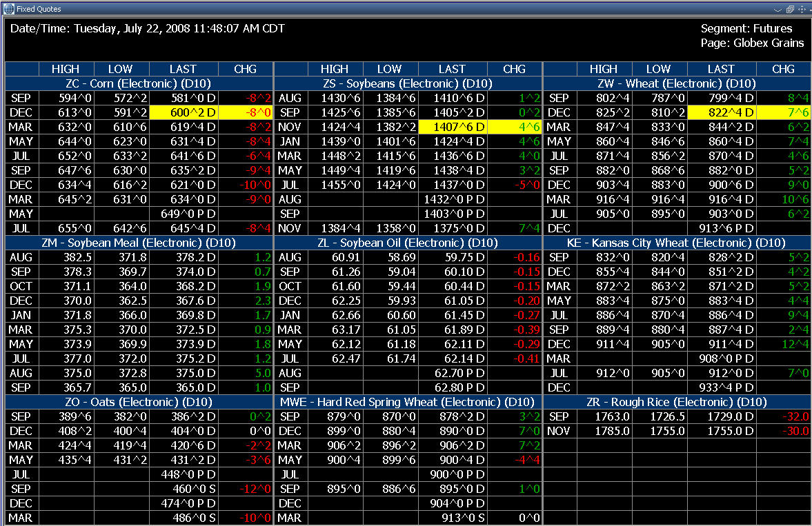Select the ZW - Wheat (Electronic) section header
Viewport: 812px width, 526px height.
coord(677,83)
